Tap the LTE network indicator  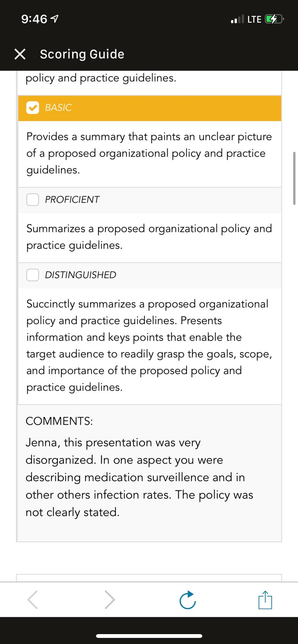click(x=254, y=19)
